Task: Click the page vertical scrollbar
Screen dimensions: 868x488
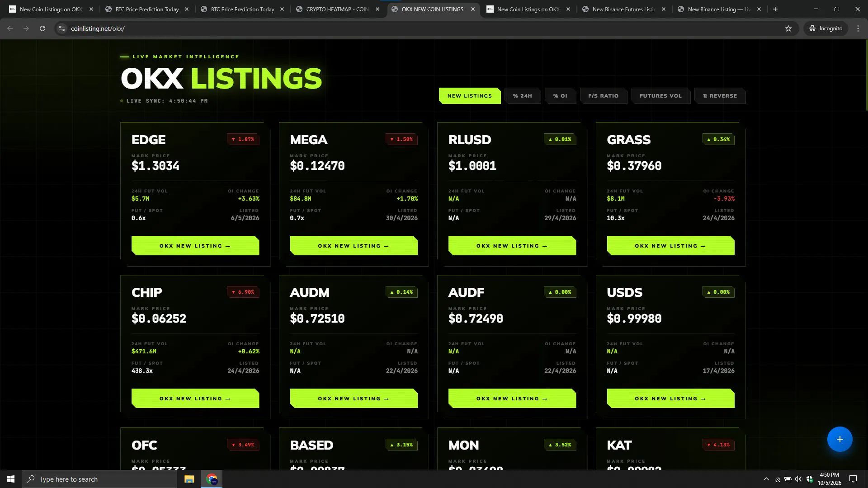Action: (x=866, y=75)
